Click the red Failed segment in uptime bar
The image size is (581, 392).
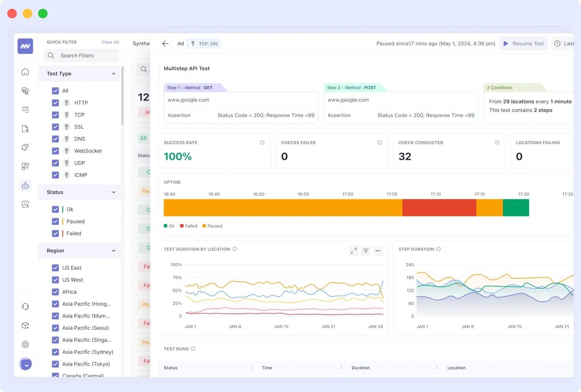click(439, 208)
